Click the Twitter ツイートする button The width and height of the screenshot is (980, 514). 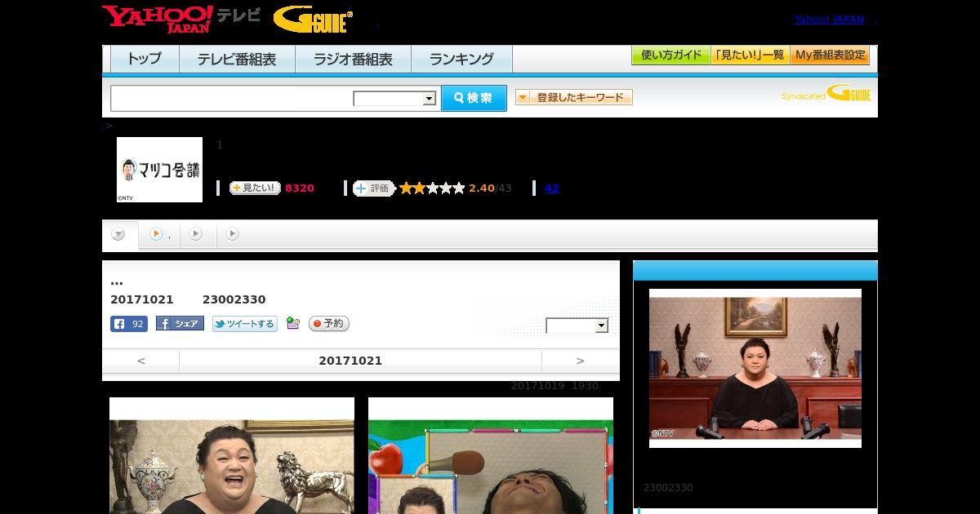(245, 324)
